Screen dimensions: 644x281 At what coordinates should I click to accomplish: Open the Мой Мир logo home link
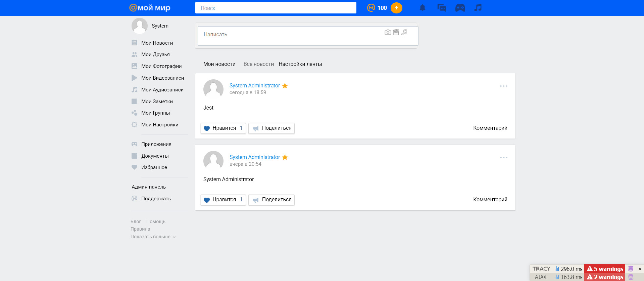point(150,8)
